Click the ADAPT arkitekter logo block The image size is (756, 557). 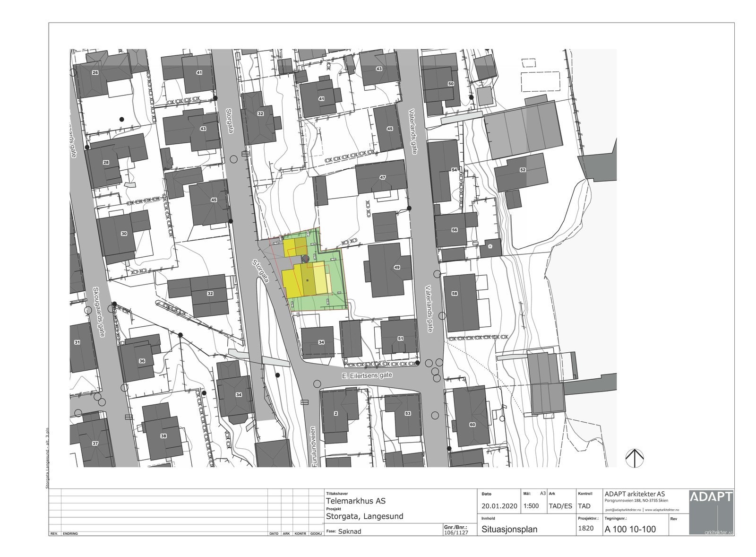click(x=711, y=513)
